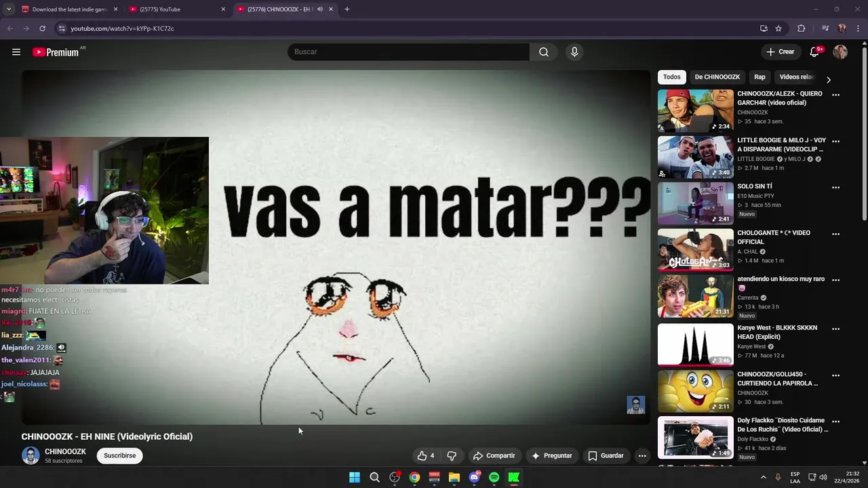Open options for QUIERO GARCH4R video
The width and height of the screenshot is (868, 488).
click(x=835, y=95)
